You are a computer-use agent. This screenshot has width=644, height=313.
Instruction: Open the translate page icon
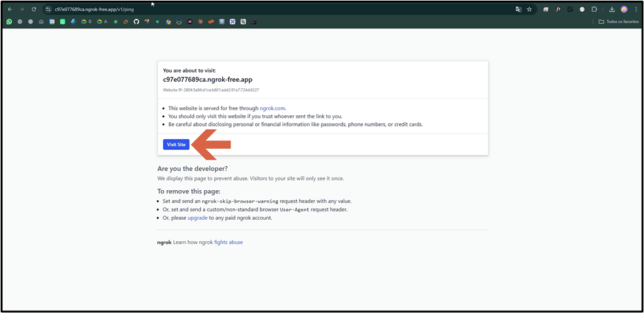[518, 9]
